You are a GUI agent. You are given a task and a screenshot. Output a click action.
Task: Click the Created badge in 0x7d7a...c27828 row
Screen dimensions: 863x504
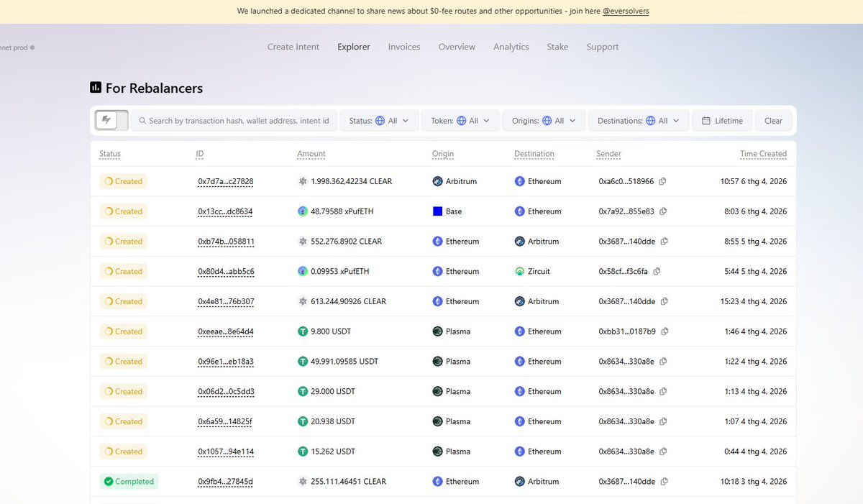123,182
